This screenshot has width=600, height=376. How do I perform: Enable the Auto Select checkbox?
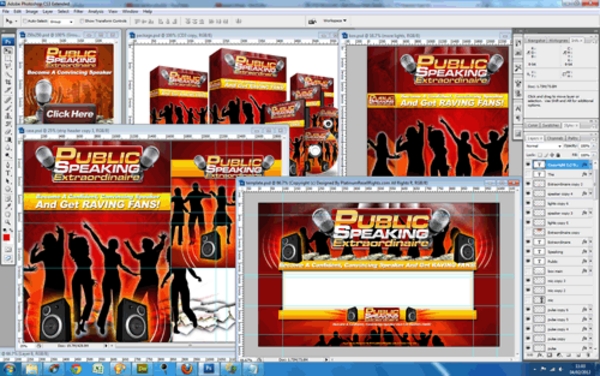(25, 21)
